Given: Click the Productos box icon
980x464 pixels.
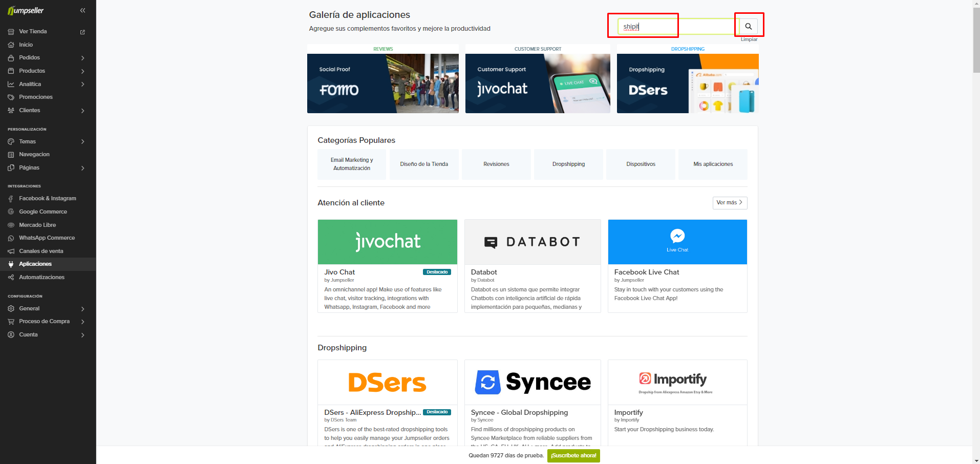Looking at the screenshot, I should click(x=11, y=71).
